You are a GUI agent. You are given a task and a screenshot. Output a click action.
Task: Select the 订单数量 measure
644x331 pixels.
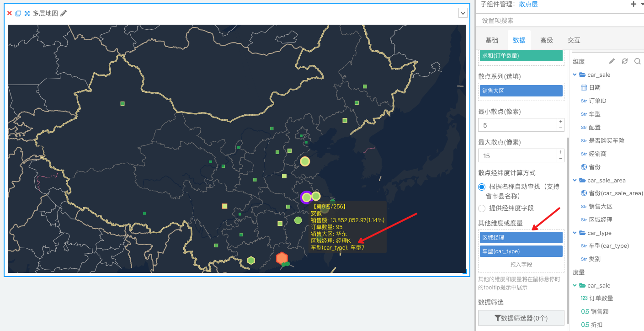click(x=601, y=298)
